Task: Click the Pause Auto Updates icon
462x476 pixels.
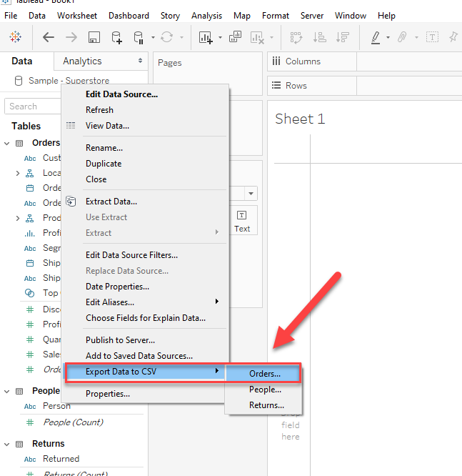Action: (139, 38)
